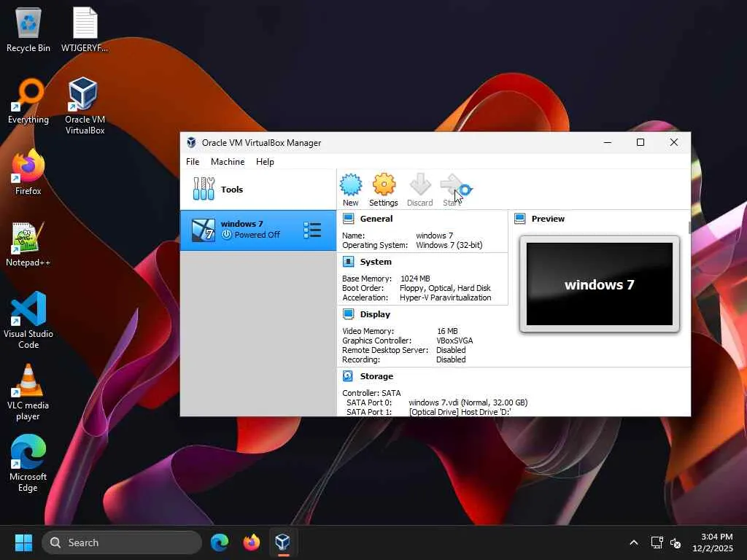Viewport: 747px width, 560px height.
Task: Maximize the VirtualBox Manager window
Action: 640,142
